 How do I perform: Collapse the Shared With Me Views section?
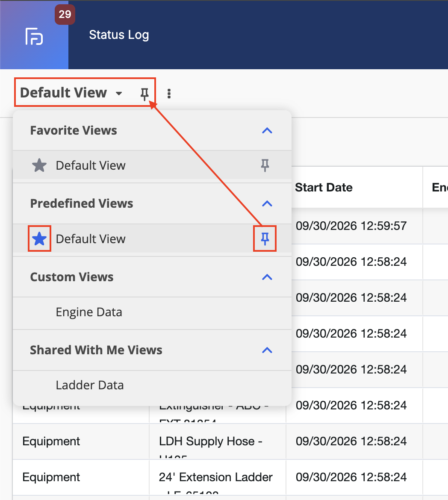267,350
